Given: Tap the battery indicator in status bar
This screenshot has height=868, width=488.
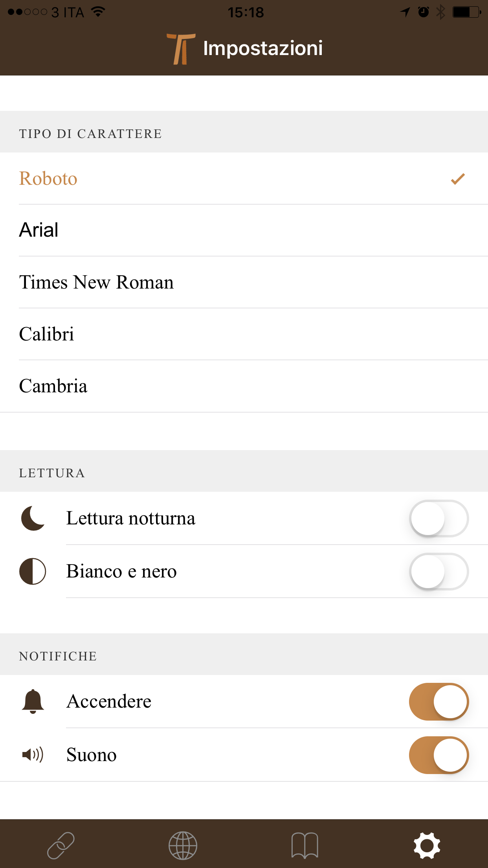Looking at the screenshot, I should (466, 12).
